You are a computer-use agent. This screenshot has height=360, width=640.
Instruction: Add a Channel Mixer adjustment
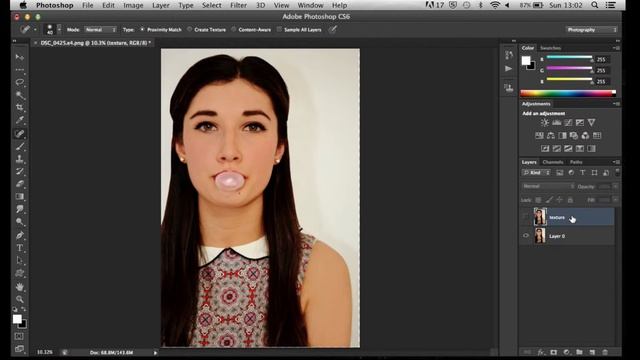(x=585, y=136)
